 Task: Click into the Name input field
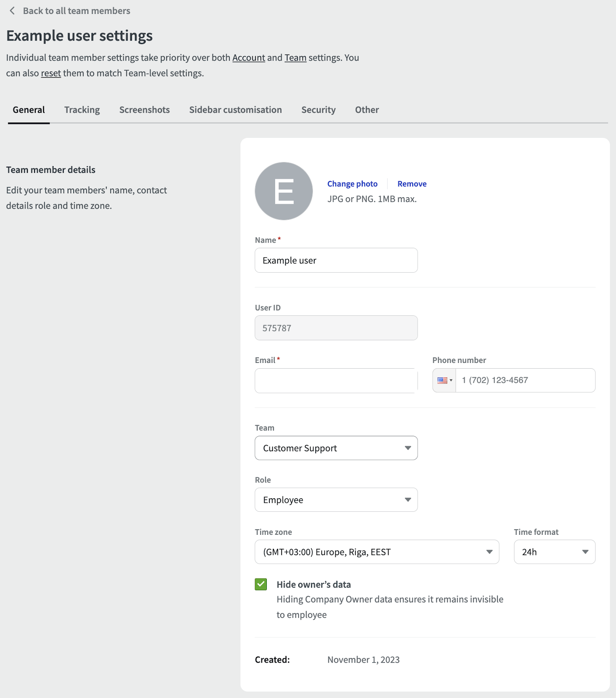[336, 260]
